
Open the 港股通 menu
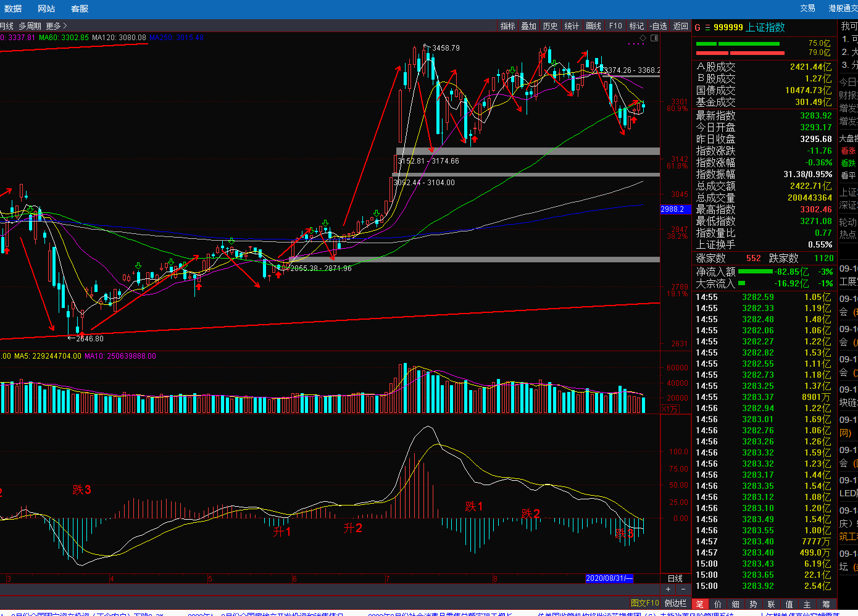click(x=843, y=8)
